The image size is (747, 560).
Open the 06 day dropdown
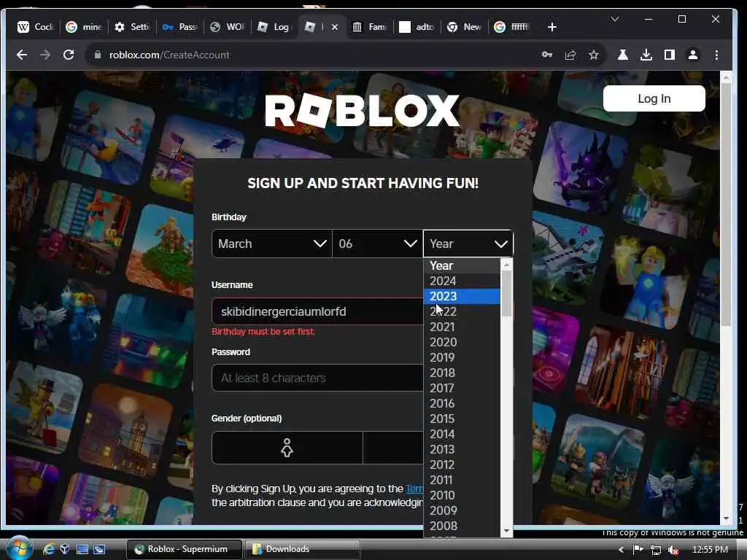coord(377,244)
